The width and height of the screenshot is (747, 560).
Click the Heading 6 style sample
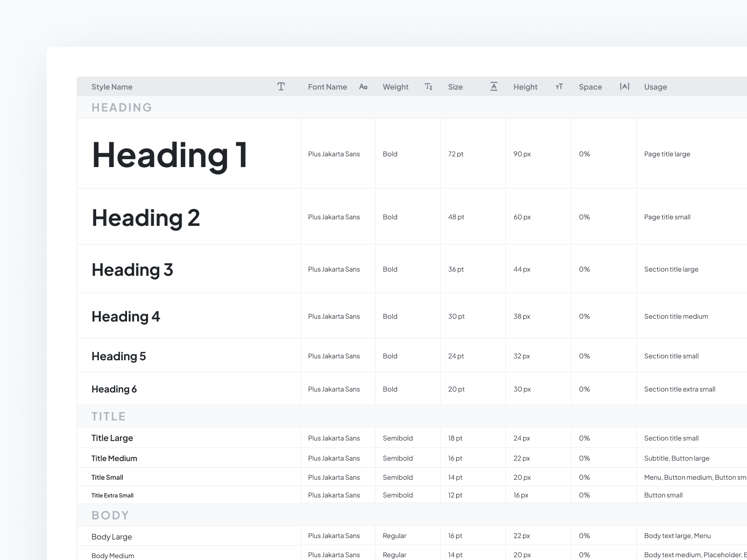(x=114, y=389)
